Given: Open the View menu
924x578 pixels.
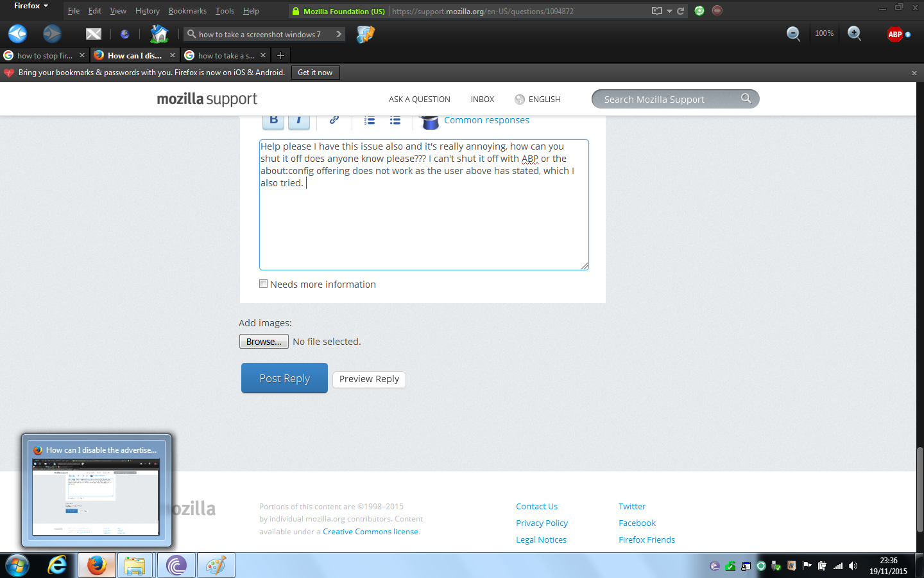Looking at the screenshot, I should point(118,11).
